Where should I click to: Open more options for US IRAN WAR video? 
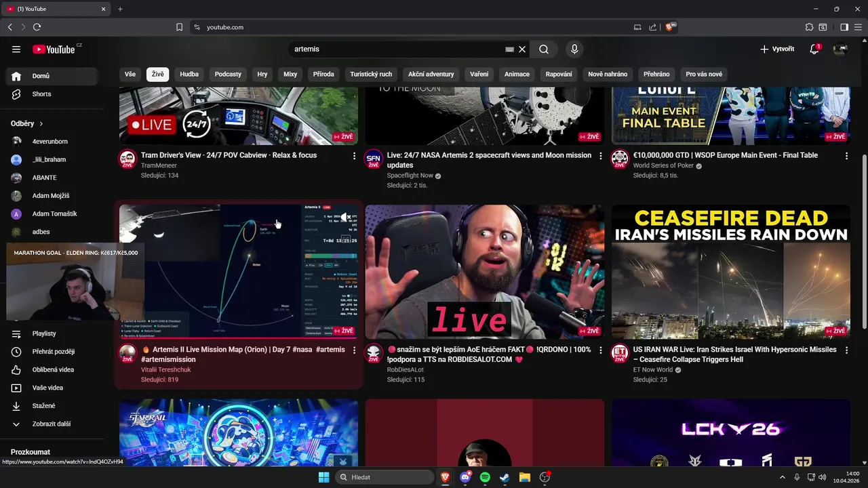click(x=846, y=350)
